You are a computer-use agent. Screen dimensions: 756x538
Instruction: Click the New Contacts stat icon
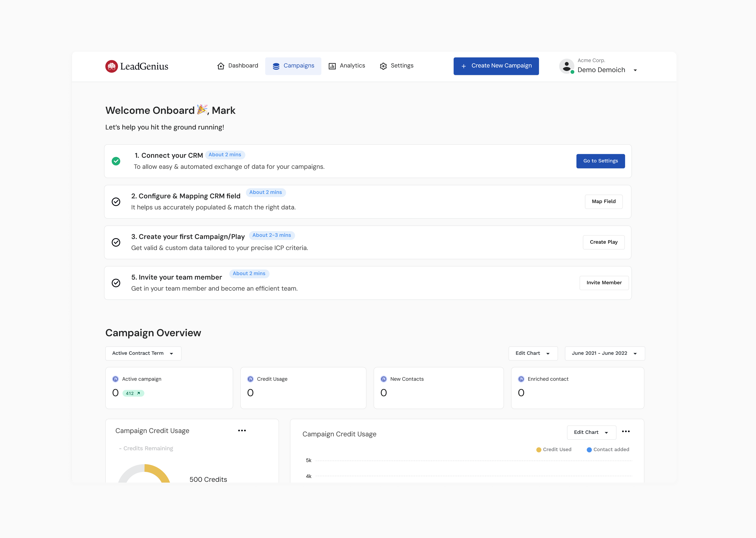[x=384, y=379]
